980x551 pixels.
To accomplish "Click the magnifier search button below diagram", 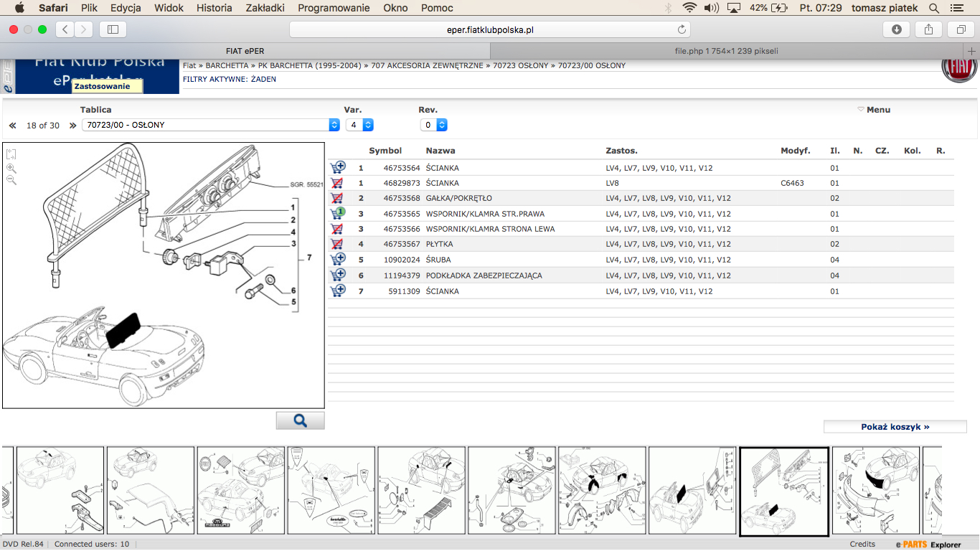I will coord(300,420).
